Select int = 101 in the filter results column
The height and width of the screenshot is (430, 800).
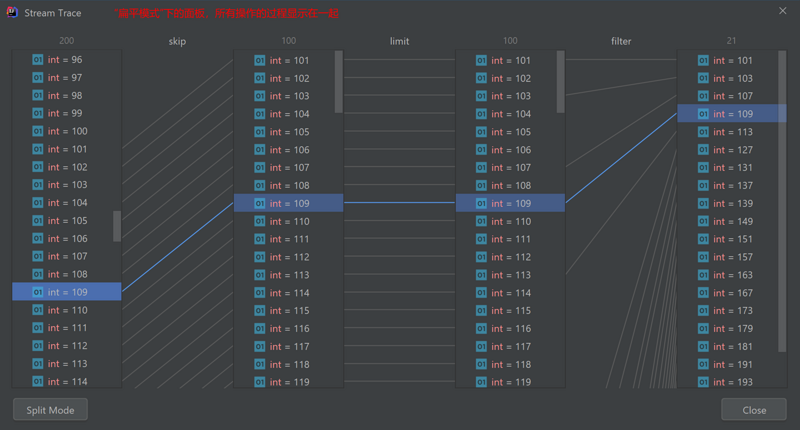732,60
